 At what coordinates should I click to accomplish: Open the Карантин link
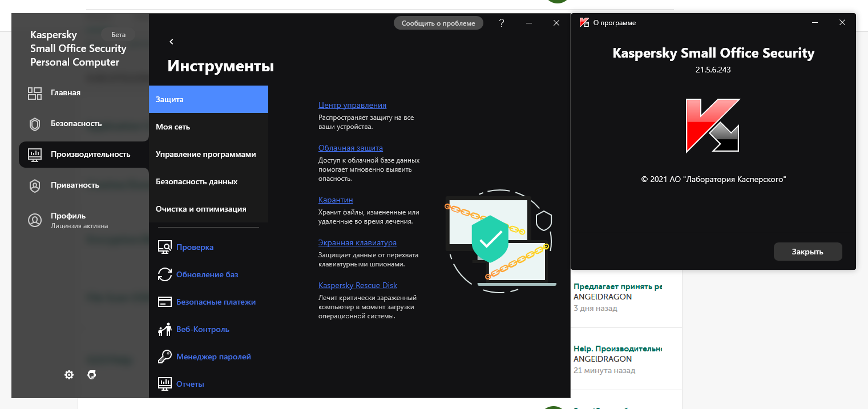point(336,200)
